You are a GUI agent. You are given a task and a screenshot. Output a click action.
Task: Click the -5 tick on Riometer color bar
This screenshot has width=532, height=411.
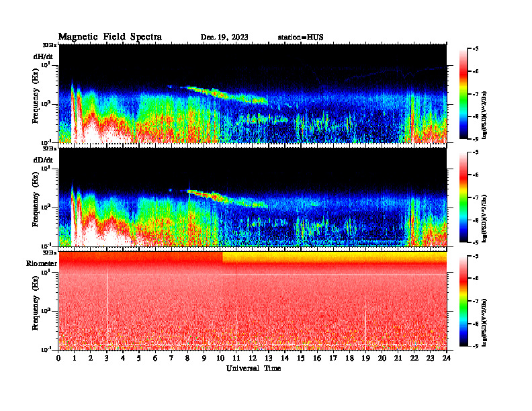(476, 257)
